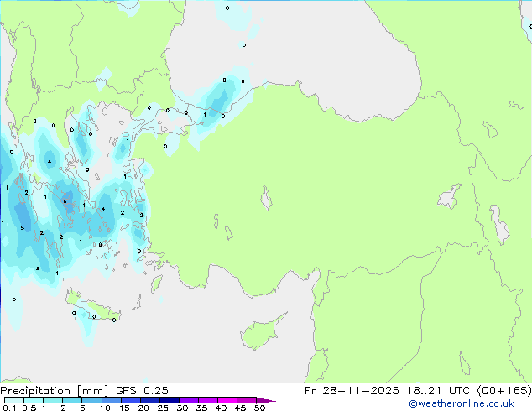Pick the 20–25 mm dark blue swatch
This screenshot has height=411, width=532.
click(x=149, y=400)
